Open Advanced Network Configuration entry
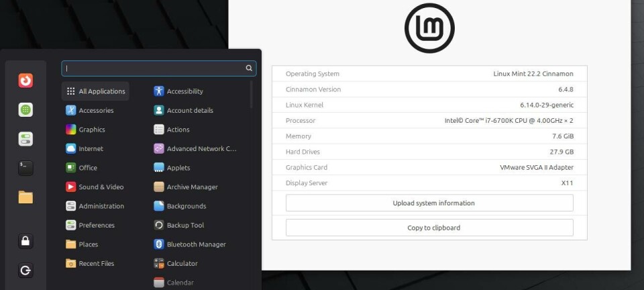 pyautogui.click(x=195, y=149)
